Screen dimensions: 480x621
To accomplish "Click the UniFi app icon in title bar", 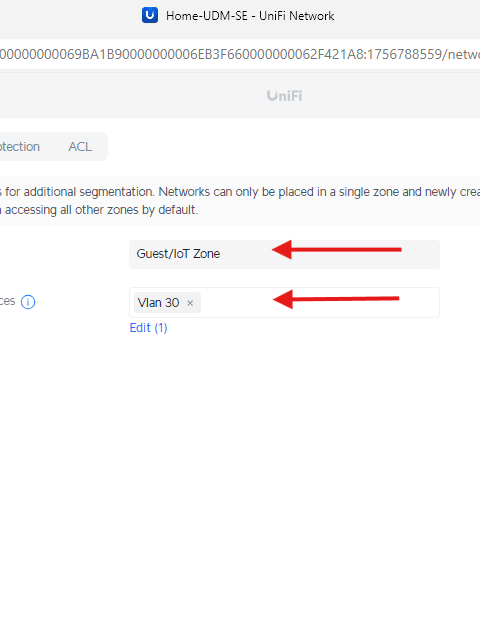I will 150,15.
